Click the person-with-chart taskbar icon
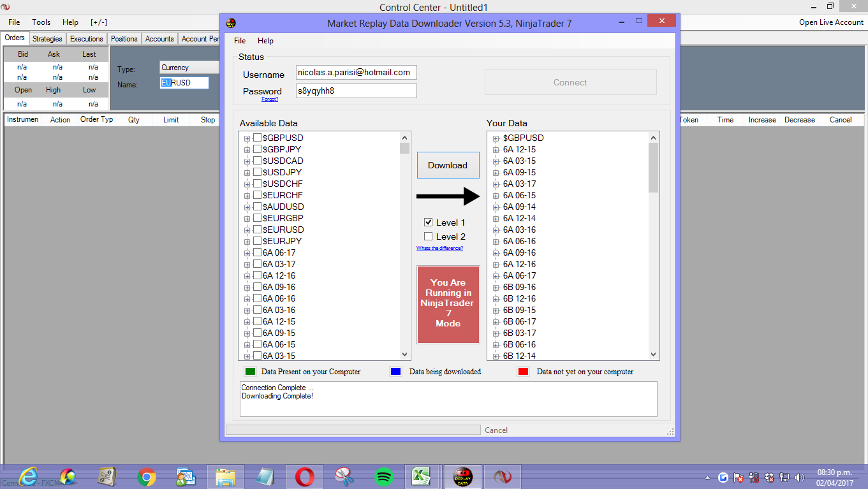Image resolution: width=868 pixels, height=489 pixels. tap(186, 476)
